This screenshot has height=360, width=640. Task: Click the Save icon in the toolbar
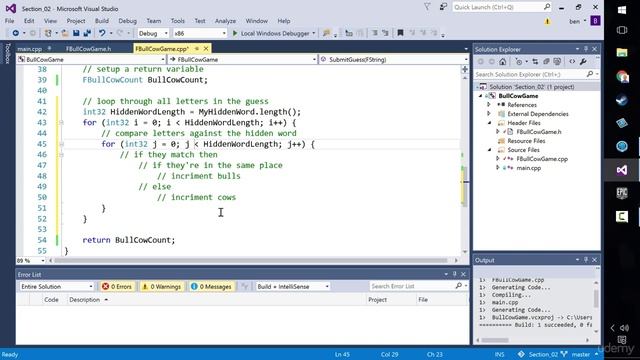point(76,33)
